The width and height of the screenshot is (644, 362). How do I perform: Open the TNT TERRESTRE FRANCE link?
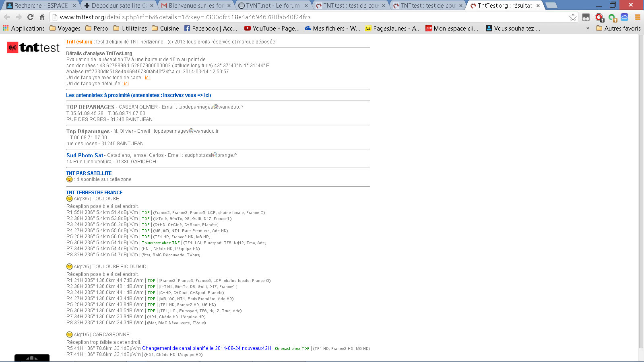click(x=94, y=193)
